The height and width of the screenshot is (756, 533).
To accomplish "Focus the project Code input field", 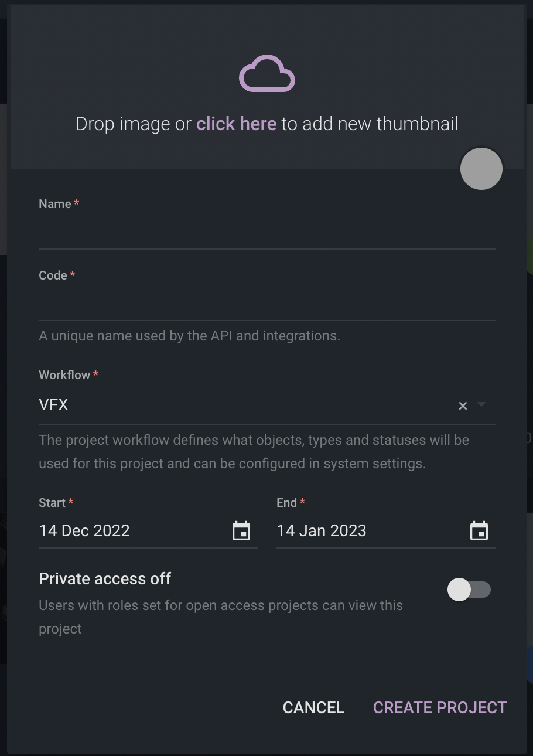I will coord(267,304).
